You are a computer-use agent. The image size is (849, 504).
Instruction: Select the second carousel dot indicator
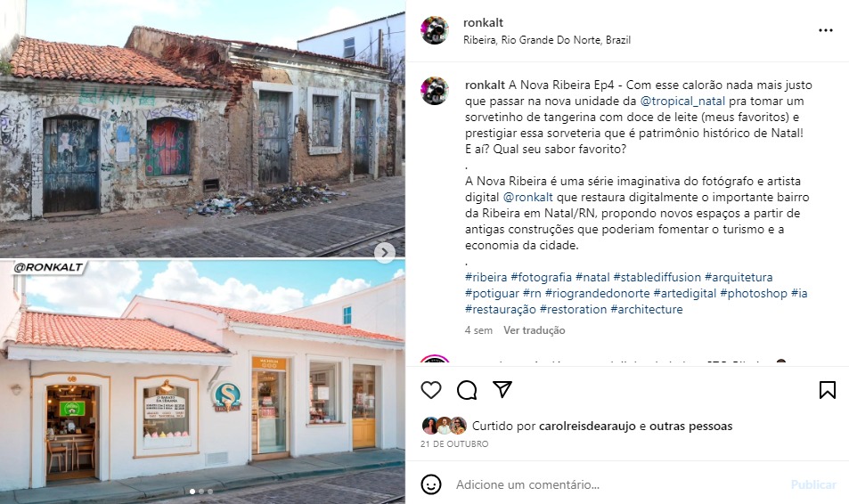click(x=201, y=492)
